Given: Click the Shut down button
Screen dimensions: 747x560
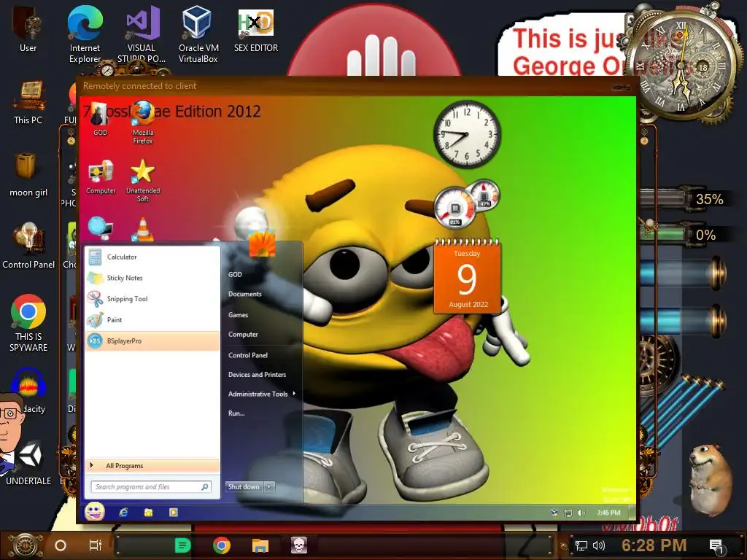Looking at the screenshot, I should 244,486.
